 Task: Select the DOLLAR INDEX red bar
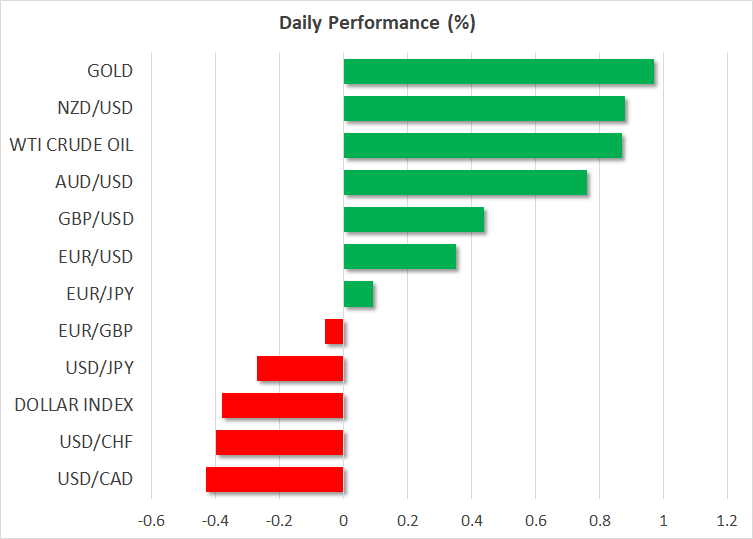[x=282, y=405]
